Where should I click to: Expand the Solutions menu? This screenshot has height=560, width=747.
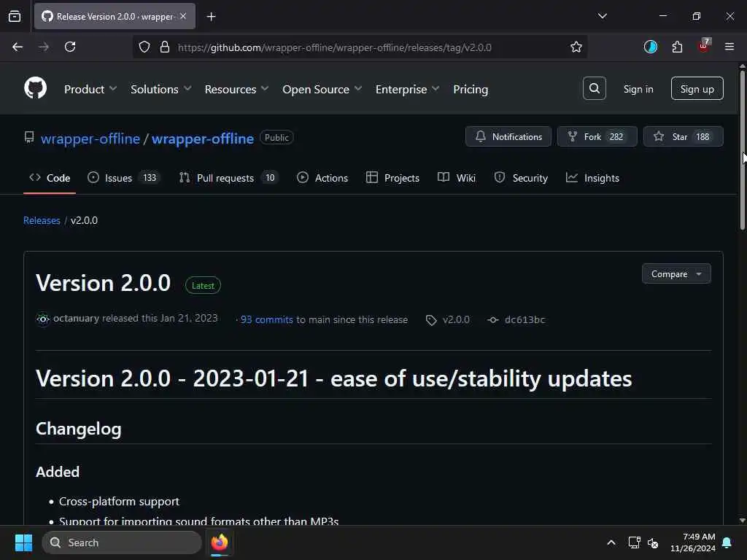pyautogui.click(x=161, y=89)
